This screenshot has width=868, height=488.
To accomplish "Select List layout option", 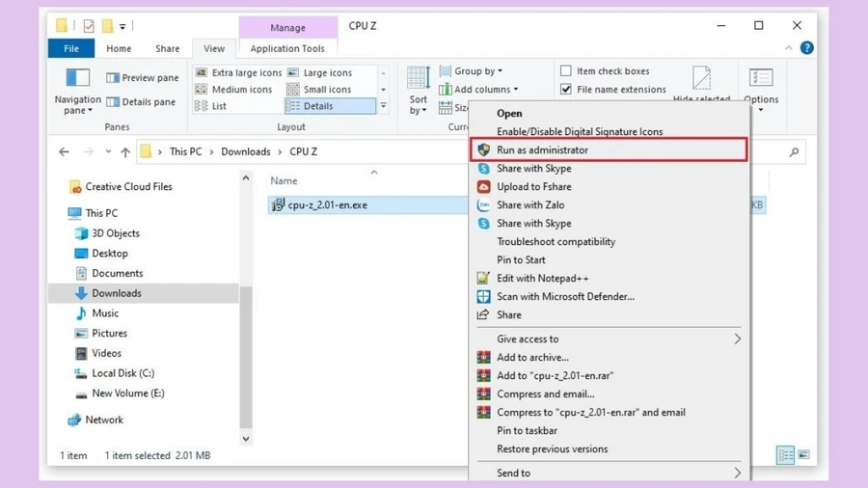I will 211,106.
